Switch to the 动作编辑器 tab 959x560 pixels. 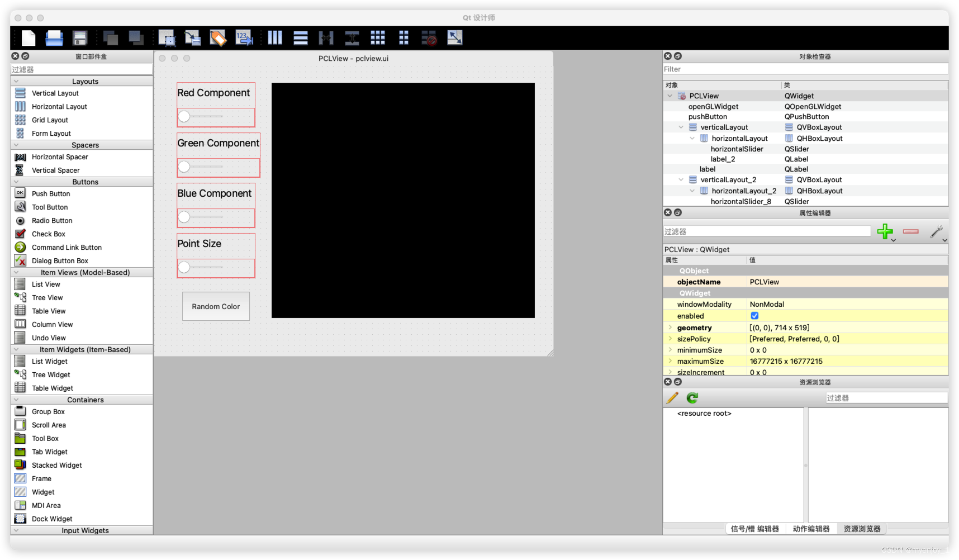coord(811,529)
